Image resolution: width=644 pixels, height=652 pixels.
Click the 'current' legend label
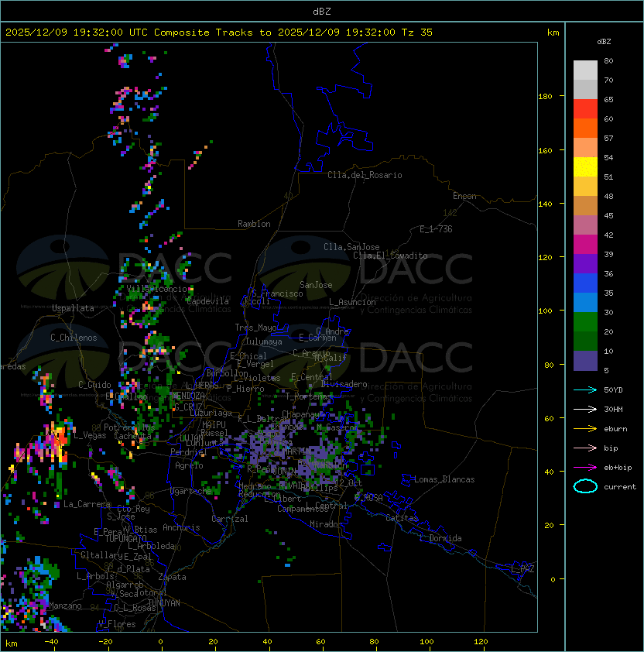pos(620,487)
